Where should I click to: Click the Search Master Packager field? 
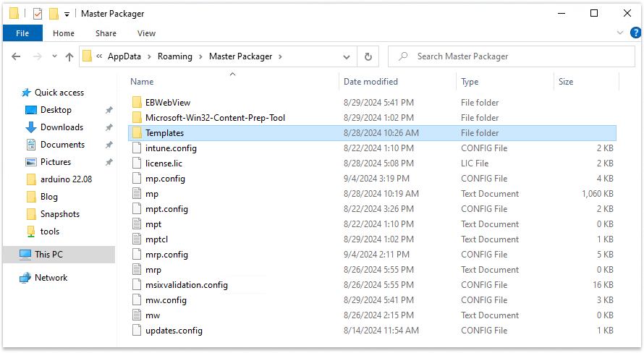point(512,56)
